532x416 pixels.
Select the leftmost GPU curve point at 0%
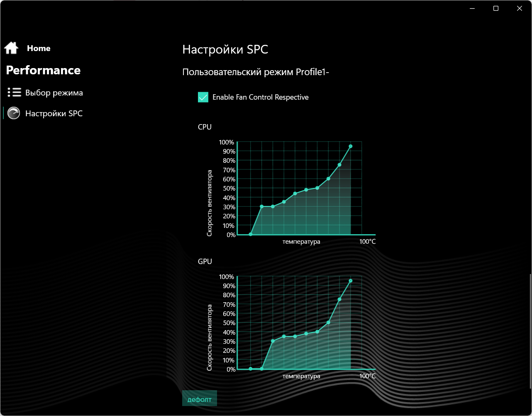pos(251,369)
